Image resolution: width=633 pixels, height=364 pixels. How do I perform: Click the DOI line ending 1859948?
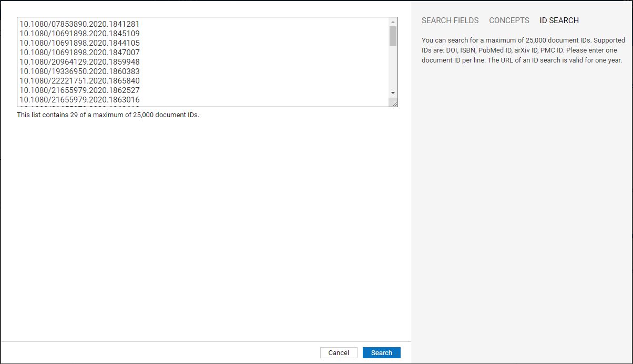tap(79, 61)
